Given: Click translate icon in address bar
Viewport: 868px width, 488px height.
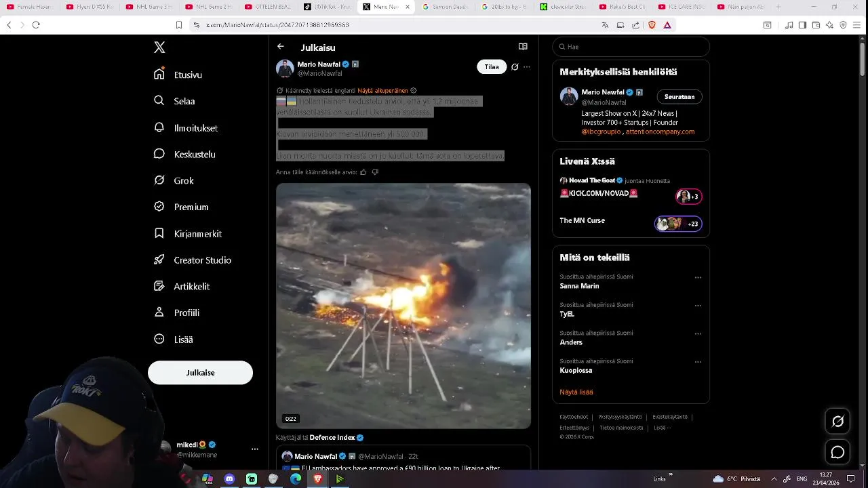Looking at the screenshot, I should pos(605,25).
